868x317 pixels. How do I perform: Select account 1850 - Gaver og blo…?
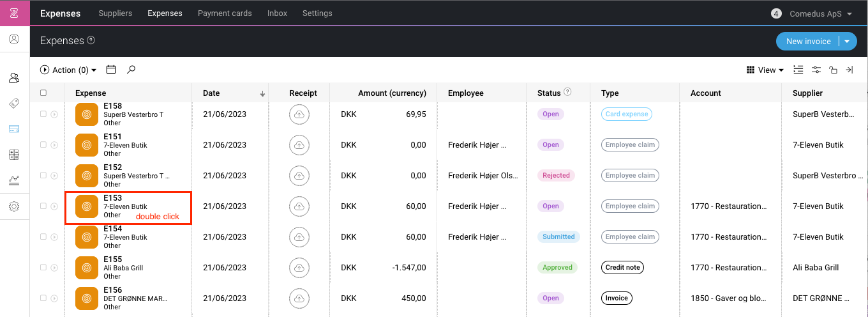728,298
